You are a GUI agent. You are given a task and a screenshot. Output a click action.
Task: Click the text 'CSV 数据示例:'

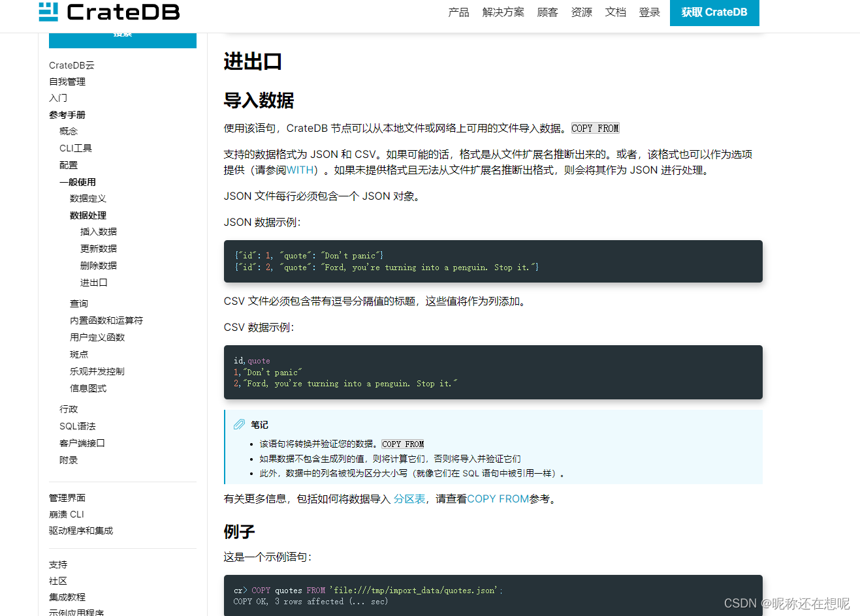click(259, 328)
